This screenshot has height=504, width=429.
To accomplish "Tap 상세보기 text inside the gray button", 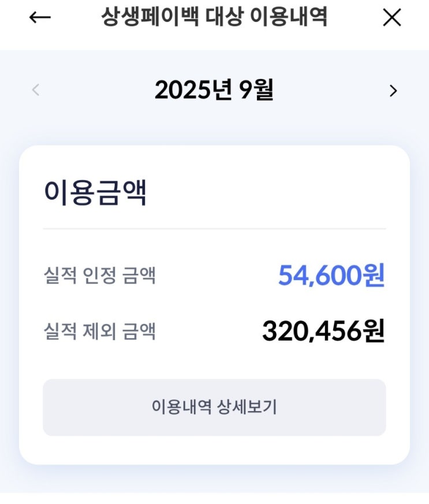I will (x=247, y=407).
